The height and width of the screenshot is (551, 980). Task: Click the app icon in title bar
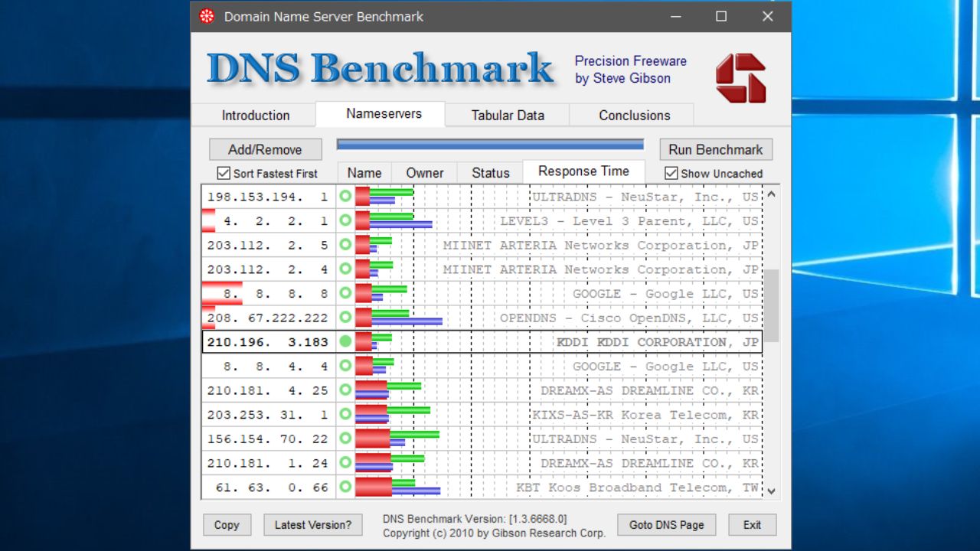pos(207,16)
